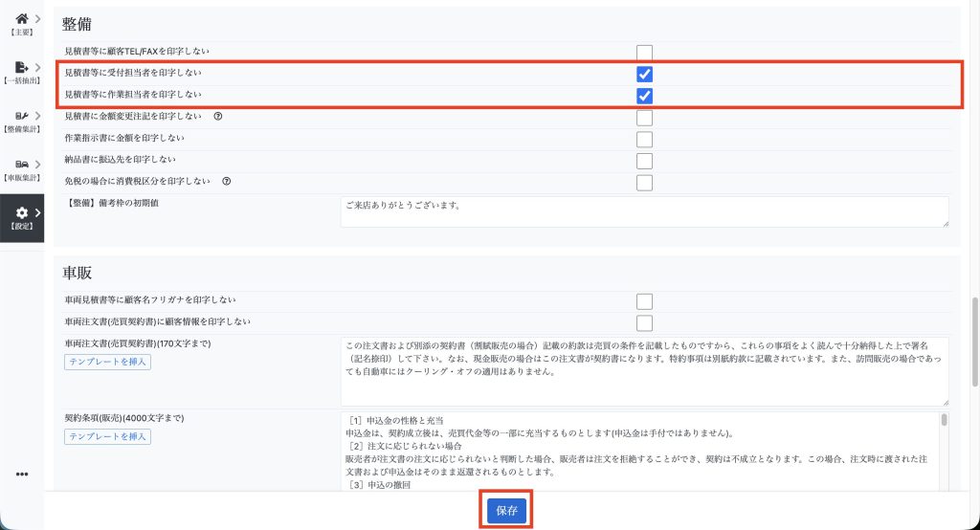
Task: Enable 納品書に振込先を印字しない checkbox
Action: [645, 161]
